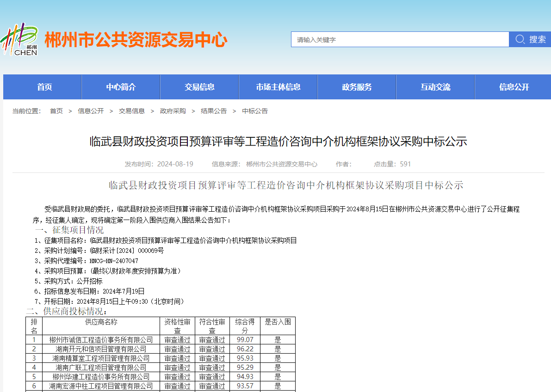Click the 综合得分 table header

[245, 326]
